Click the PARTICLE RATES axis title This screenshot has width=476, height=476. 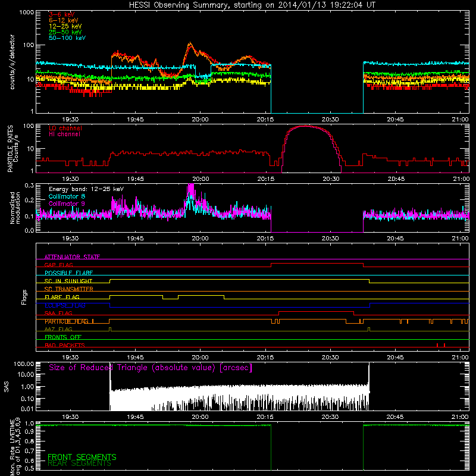click(x=12, y=149)
